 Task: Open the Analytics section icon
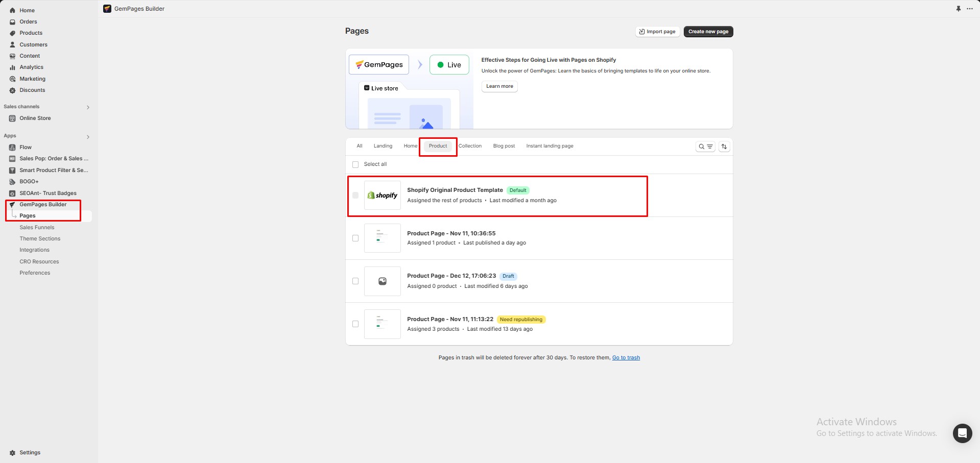pyautogui.click(x=12, y=67)
